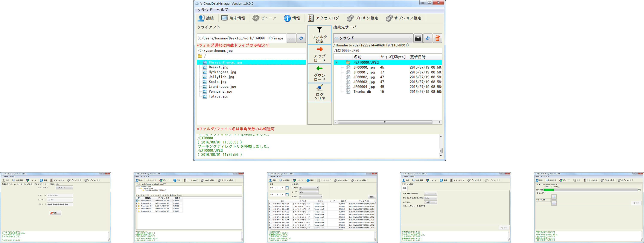The height and width of the screenshot is (243, 644).
Task: Collapse the /EXT0000/JPEG folder node
Action: pos(336,63)
